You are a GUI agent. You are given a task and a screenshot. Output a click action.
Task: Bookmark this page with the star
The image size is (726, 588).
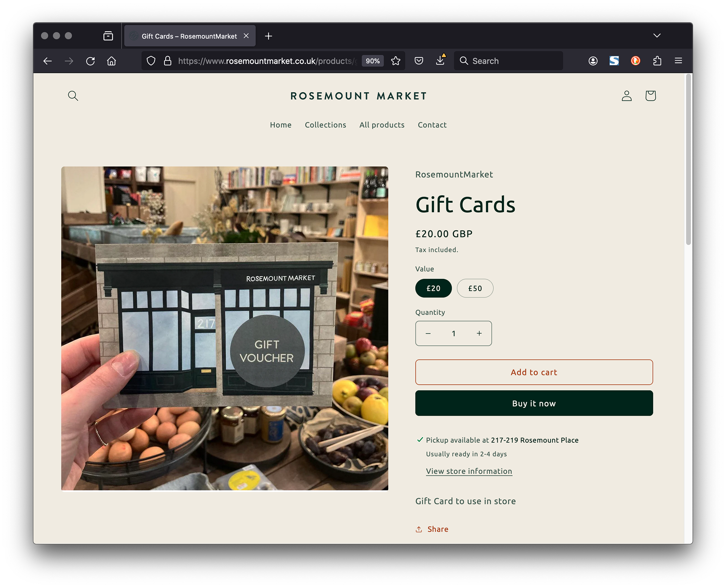pos(396,61)
